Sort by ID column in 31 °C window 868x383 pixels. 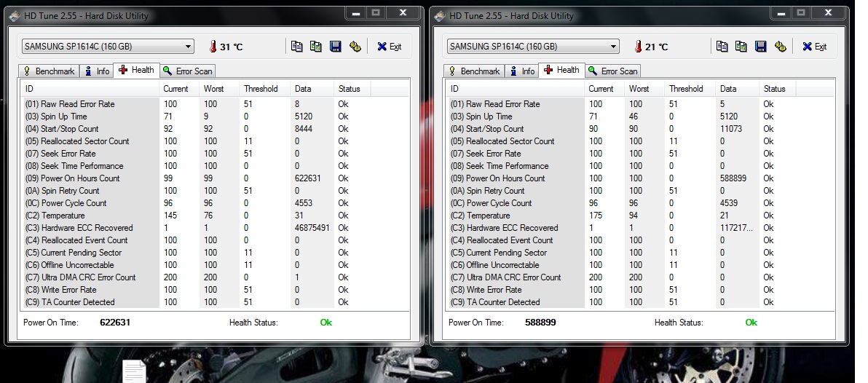(90, 89)
